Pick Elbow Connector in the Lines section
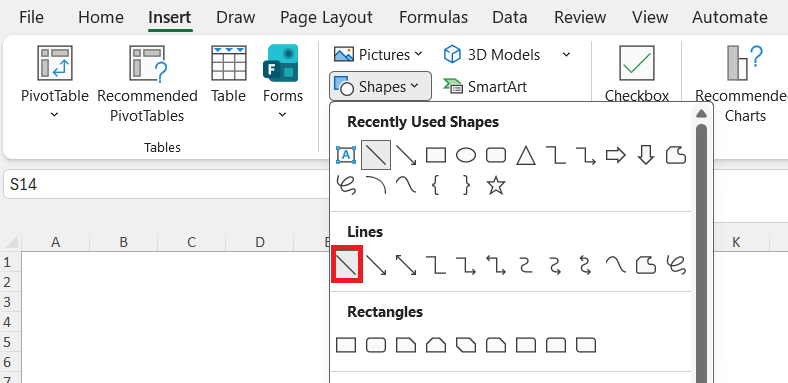Image resolution: width=788 pixels, height=383 pixels. coord(436,265)
